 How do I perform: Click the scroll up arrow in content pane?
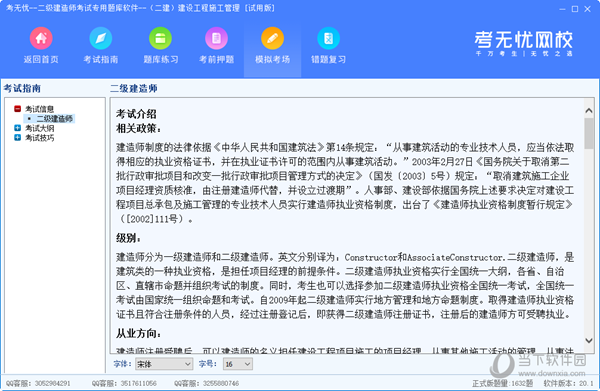tap(589, 111)
